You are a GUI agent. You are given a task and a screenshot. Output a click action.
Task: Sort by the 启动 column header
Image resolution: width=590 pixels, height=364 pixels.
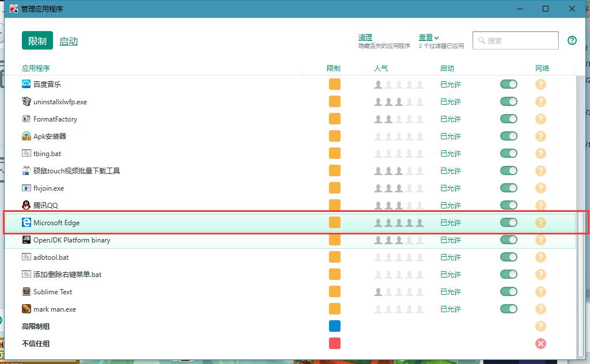447,68
